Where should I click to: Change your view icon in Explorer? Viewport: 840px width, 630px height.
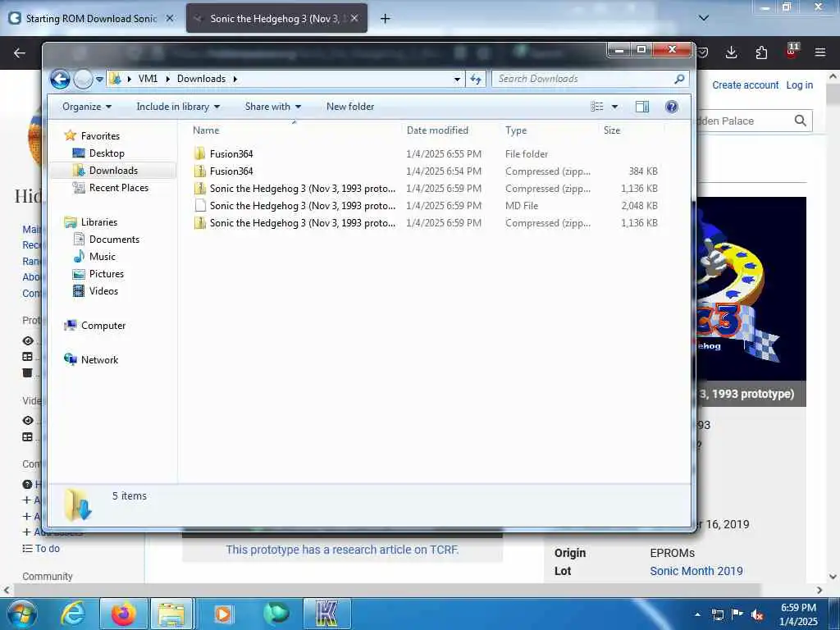pos(597,107)
